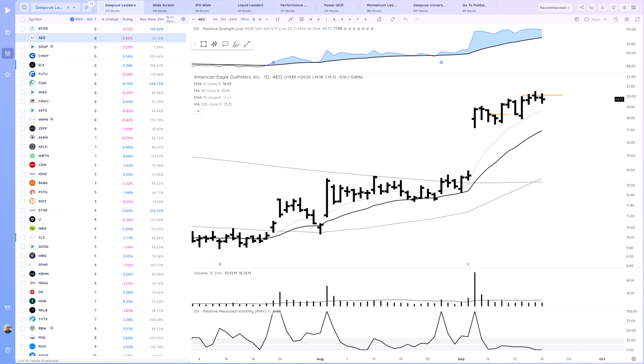Sort by the RMV - 15d column

pyautogui.click(x=83, y=19)
